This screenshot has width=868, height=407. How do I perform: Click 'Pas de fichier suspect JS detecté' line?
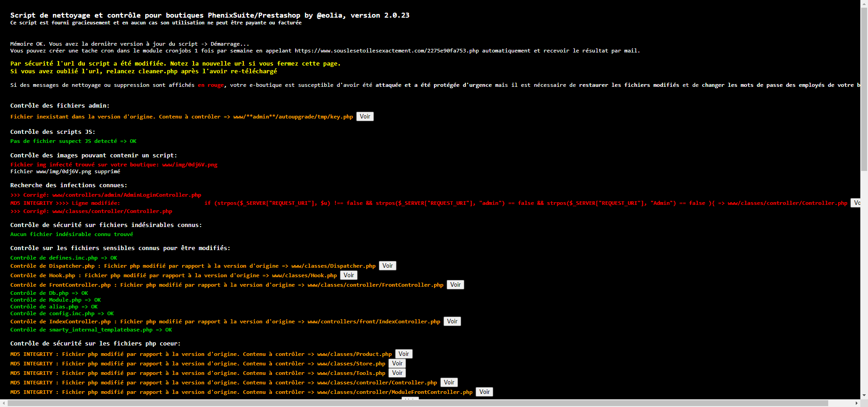(73, 141)
